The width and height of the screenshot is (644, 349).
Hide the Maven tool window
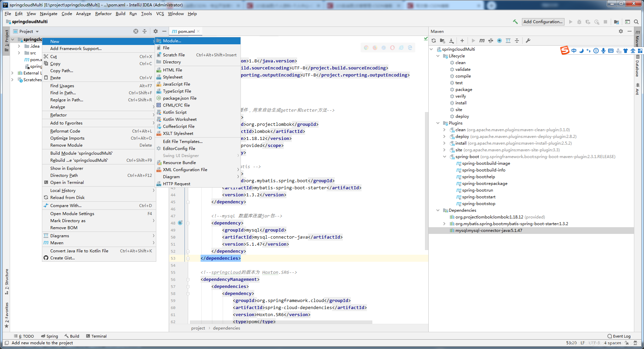[630, 31]
